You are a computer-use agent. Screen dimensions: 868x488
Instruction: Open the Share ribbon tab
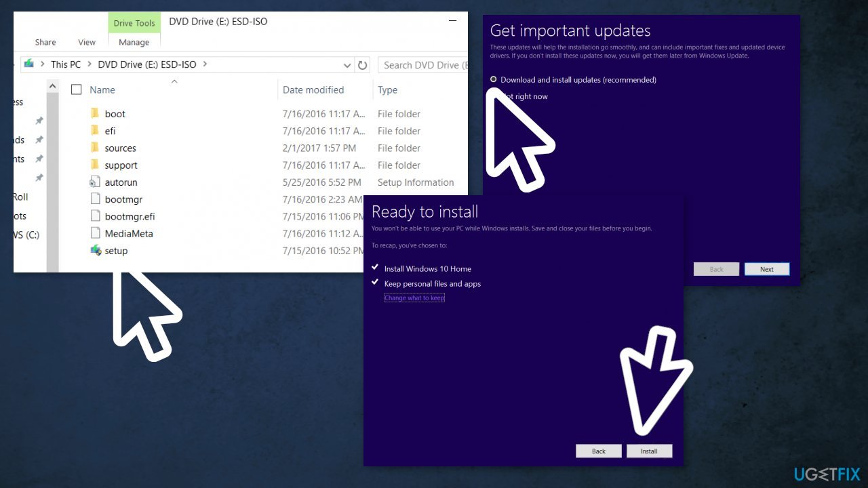(x=45, y=42)
